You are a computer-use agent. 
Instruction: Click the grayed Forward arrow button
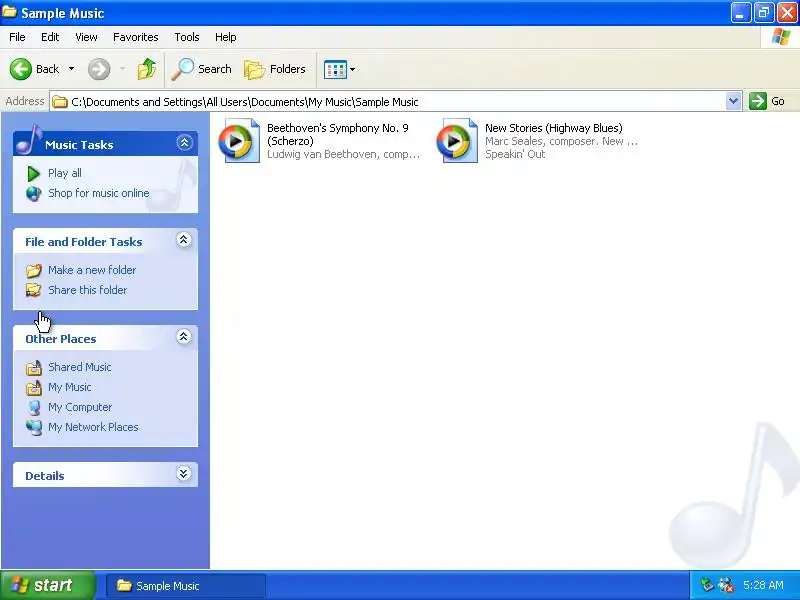click(99, 69)
